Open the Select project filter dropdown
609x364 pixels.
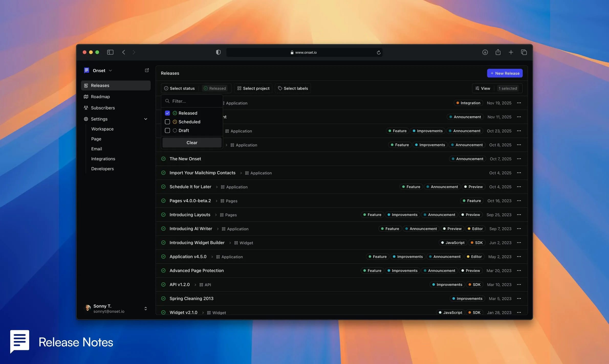253,88
